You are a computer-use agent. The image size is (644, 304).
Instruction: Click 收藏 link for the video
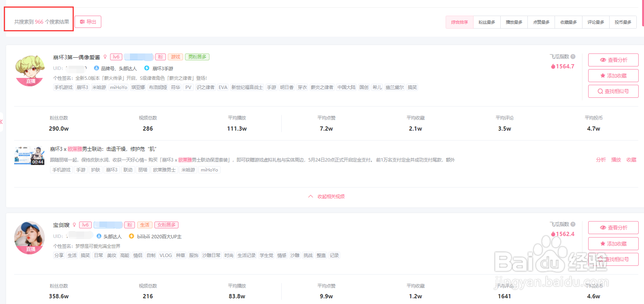[631, 160]
